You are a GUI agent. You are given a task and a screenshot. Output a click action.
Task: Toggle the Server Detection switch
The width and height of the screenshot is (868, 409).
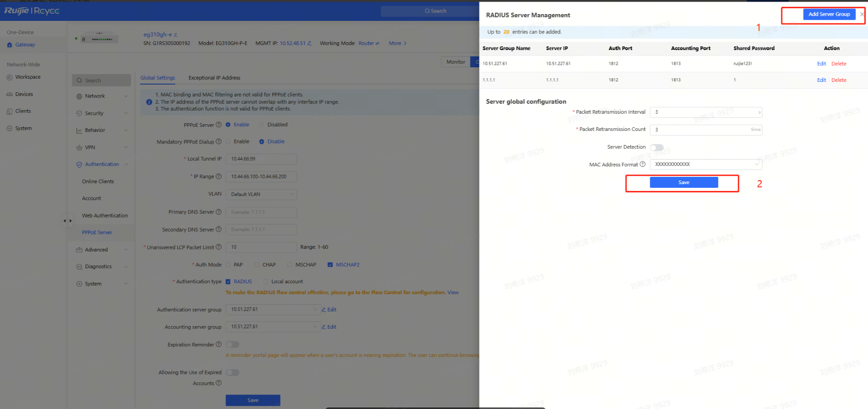tap(656, 148)
